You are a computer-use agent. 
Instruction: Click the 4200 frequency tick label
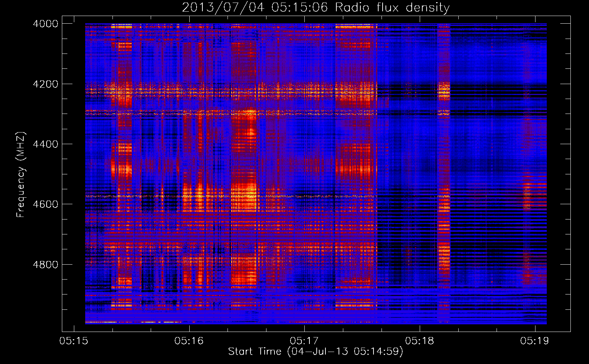click(46, 84)
